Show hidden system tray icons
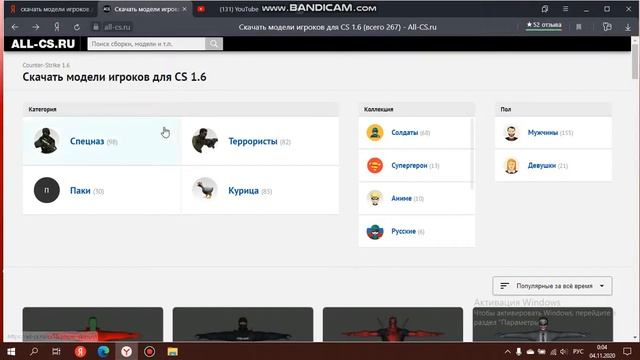 point(507,351)
